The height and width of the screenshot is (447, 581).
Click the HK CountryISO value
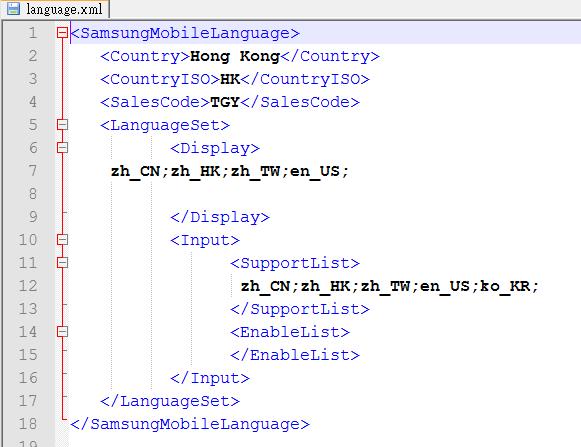(230, 79)
